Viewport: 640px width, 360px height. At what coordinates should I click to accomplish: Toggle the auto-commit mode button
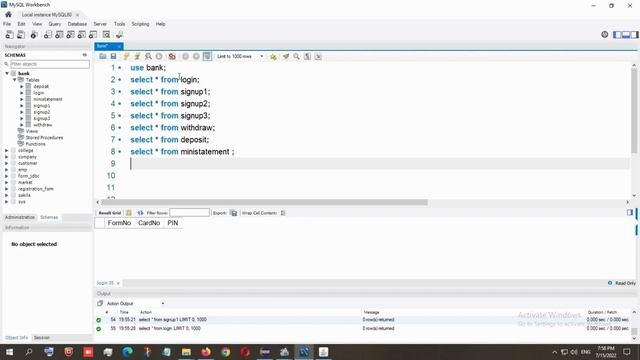click(x=207, y=56)
